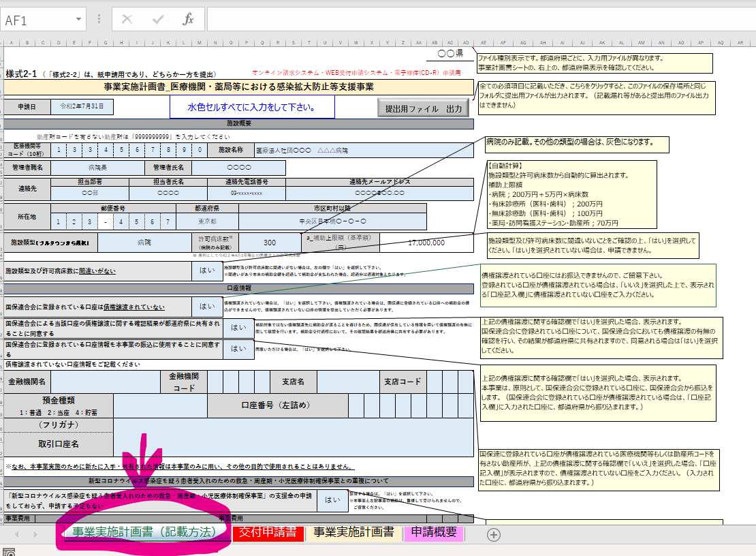Select the column Z header

(x=403, y=42)
